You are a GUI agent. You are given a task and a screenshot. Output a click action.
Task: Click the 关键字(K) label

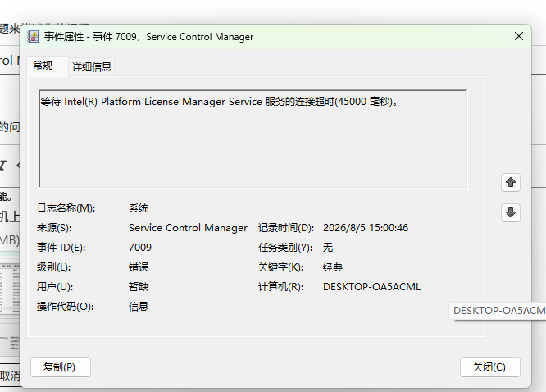[280, 267]
